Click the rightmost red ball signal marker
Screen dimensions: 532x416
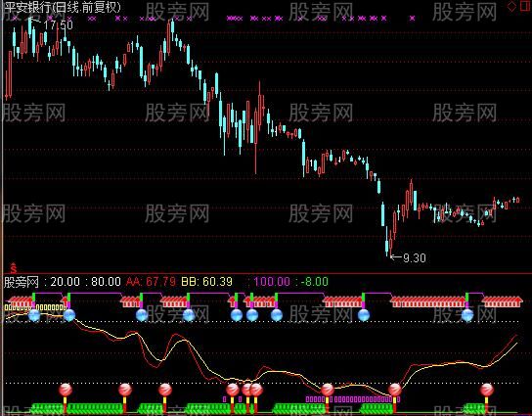click(x=487, y=390)
